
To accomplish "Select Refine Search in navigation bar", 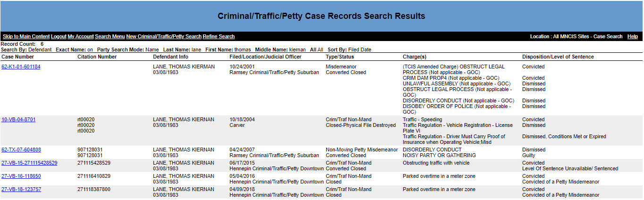I will [x=219, y=36].
